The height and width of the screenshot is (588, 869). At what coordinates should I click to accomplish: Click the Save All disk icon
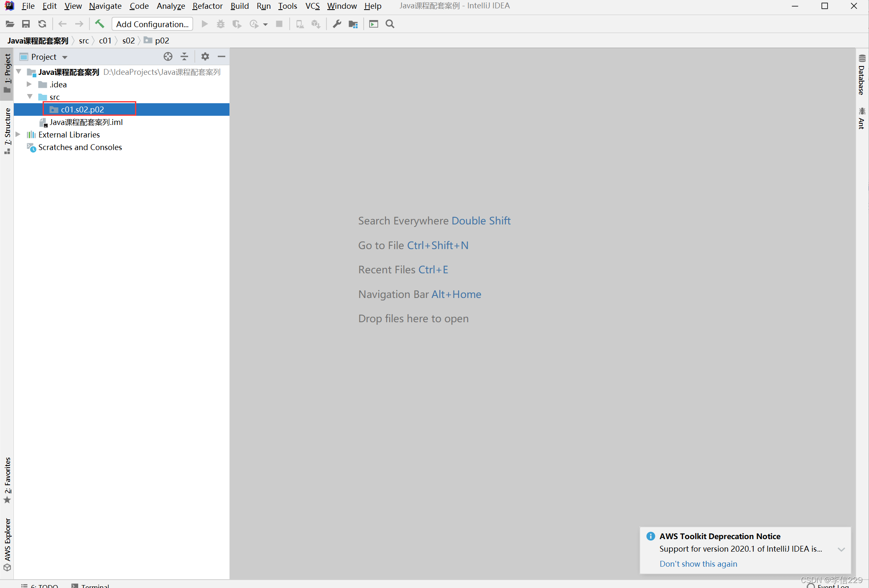(x=26, y=24)
